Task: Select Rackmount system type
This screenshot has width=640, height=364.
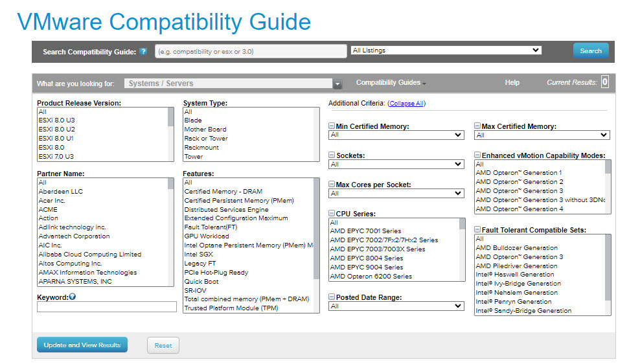Action: click(x=201, y=147)
